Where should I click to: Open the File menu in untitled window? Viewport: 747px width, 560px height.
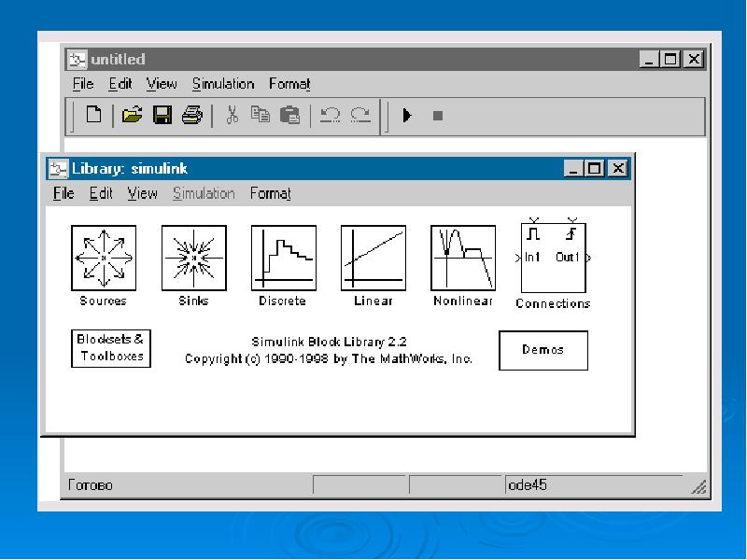83,84
